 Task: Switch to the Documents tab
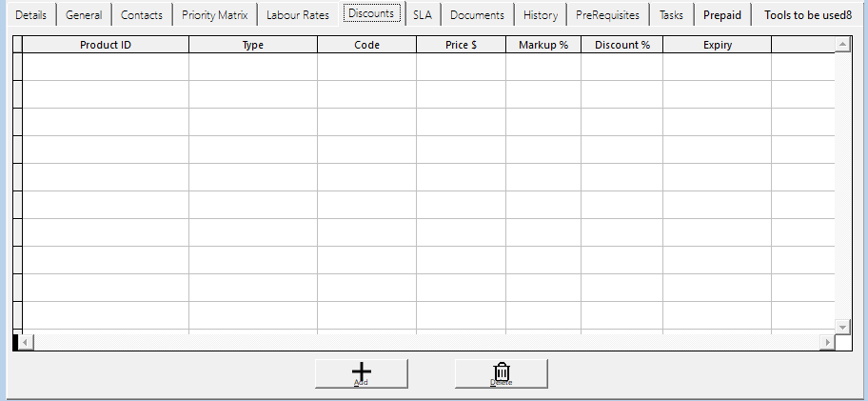(477, 15)
